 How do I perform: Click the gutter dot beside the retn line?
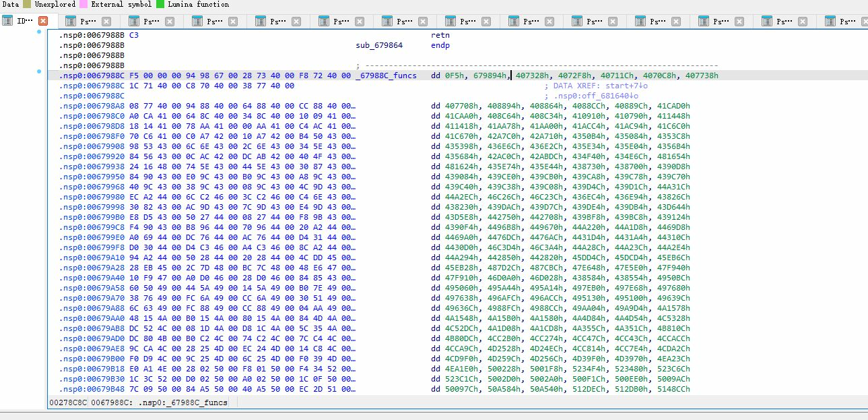pos(39,32)
